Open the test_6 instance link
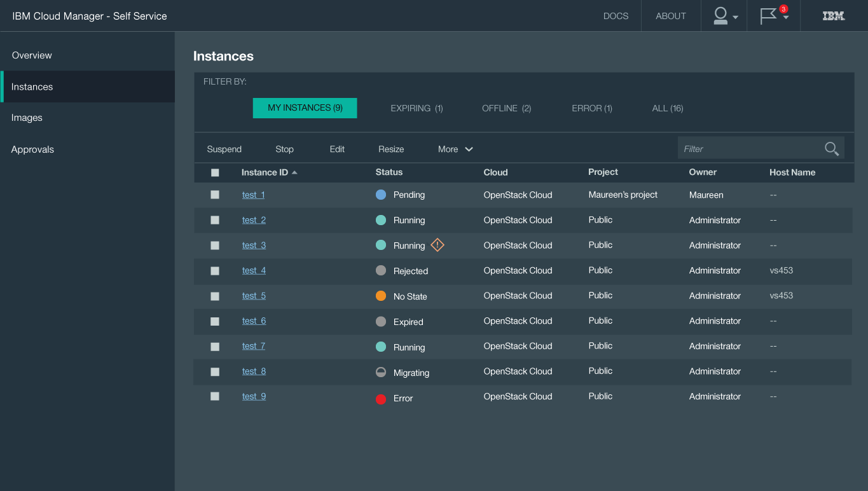868x491 pixels. point(254,321)
